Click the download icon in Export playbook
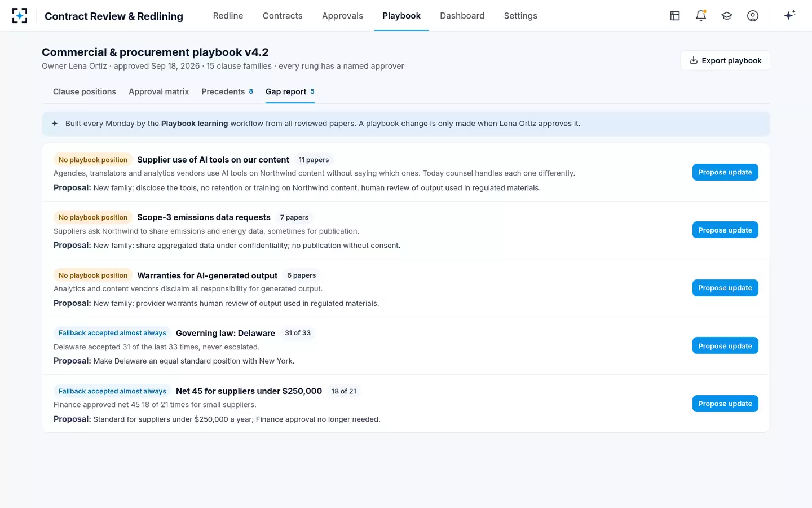 pos(694,60)
